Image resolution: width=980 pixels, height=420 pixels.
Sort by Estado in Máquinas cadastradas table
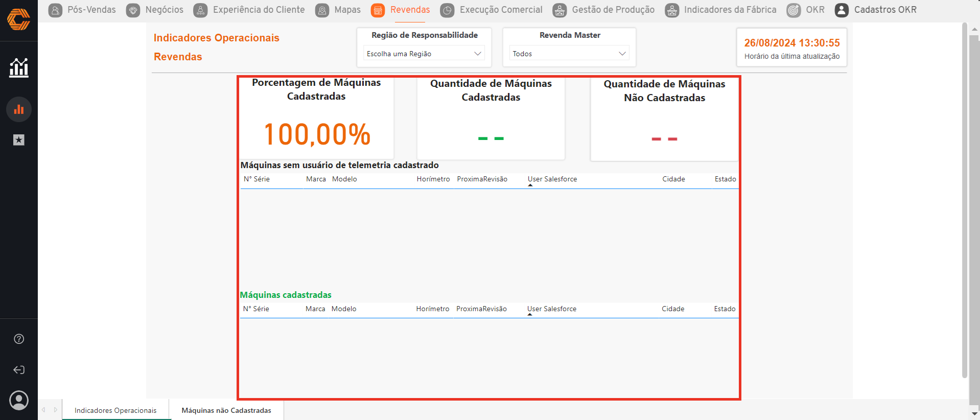725,309
